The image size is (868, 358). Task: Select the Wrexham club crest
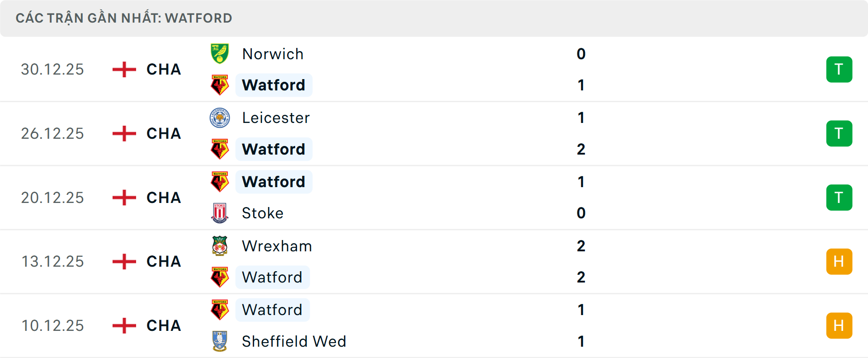[x=220, y=246]
